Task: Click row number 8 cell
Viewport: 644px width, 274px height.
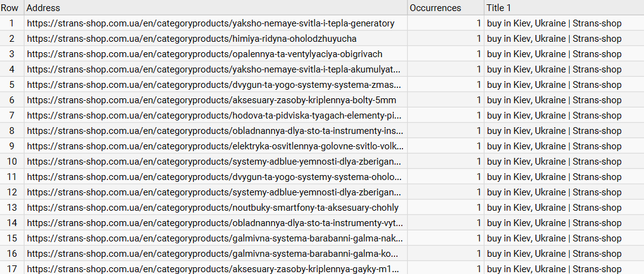Action: (12, 131)
